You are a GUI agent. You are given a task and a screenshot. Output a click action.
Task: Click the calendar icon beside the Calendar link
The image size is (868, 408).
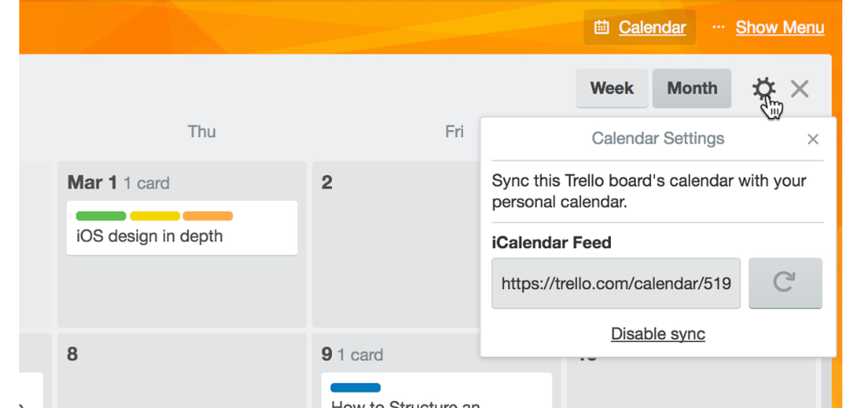[x=601, y=27]
